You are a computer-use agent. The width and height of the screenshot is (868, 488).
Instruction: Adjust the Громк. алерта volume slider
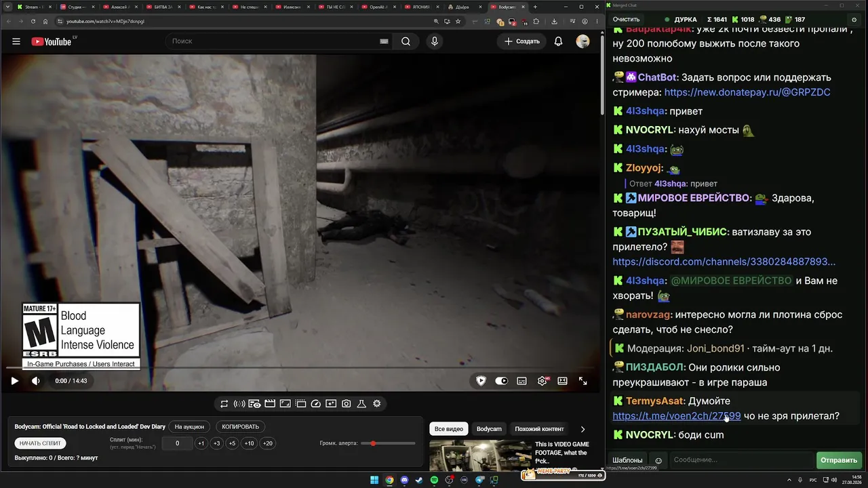pos(388,443)
